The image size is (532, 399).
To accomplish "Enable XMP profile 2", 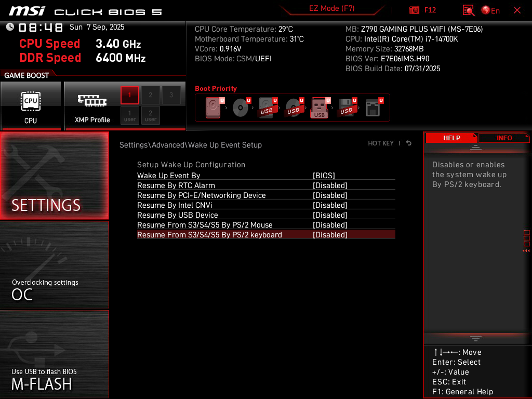I will coord(150,95).
